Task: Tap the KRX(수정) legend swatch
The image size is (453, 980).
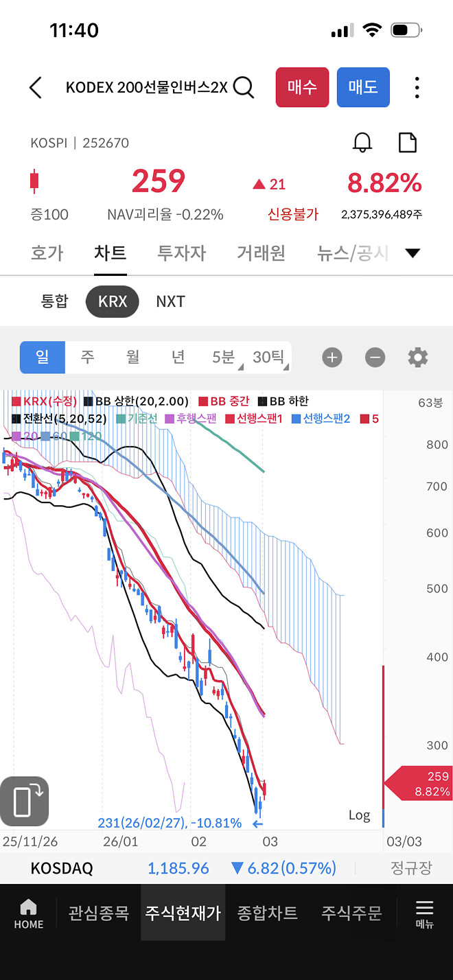Action: coord(16,401)
